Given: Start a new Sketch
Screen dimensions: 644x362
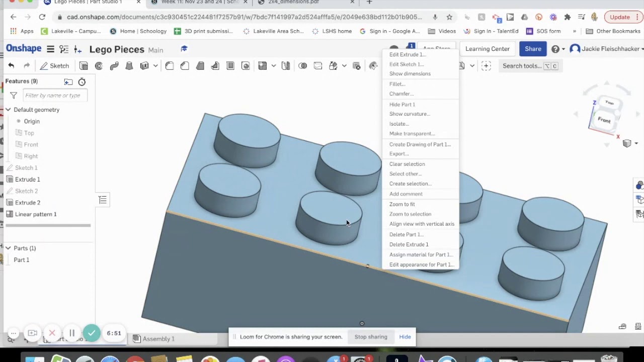Looking at the screenshot, I should 54,66.
